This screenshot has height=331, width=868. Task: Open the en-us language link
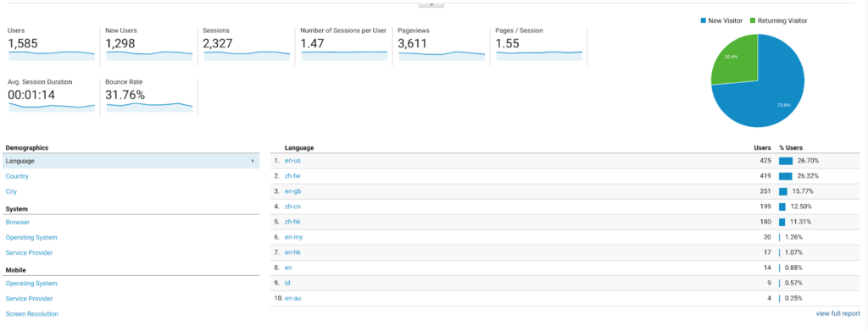[292, 161]
